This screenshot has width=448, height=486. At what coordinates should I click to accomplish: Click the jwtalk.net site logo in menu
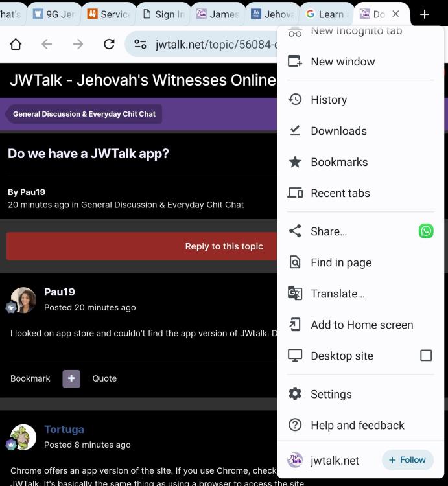pyautogui.click(x=295, y=460)
